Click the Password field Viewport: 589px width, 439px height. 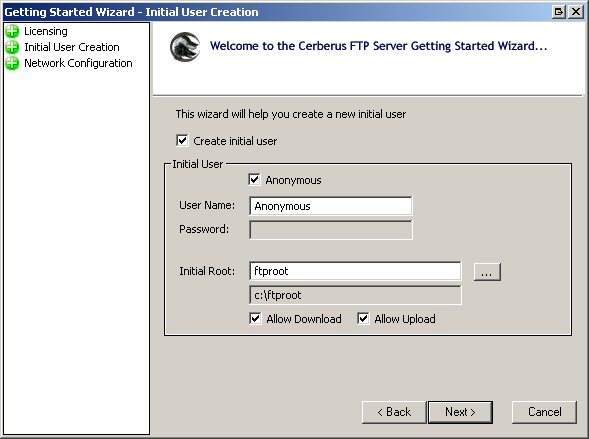[x=331, y=230]
